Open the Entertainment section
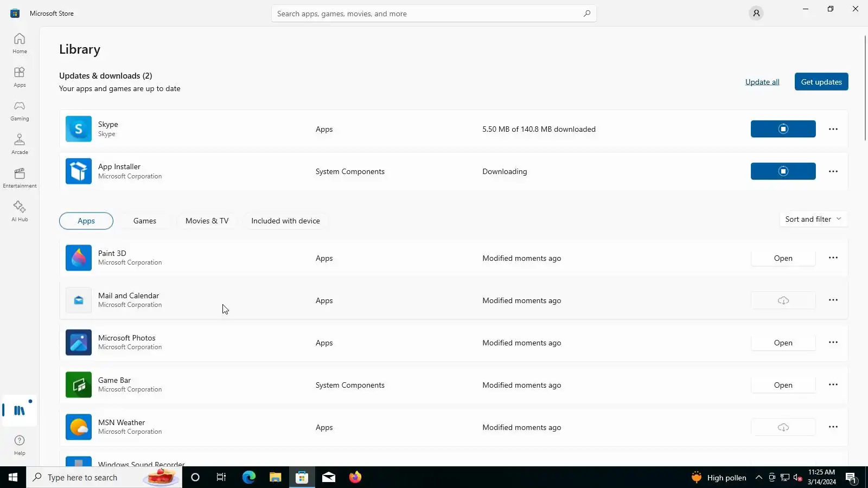 tap(20, 178)
